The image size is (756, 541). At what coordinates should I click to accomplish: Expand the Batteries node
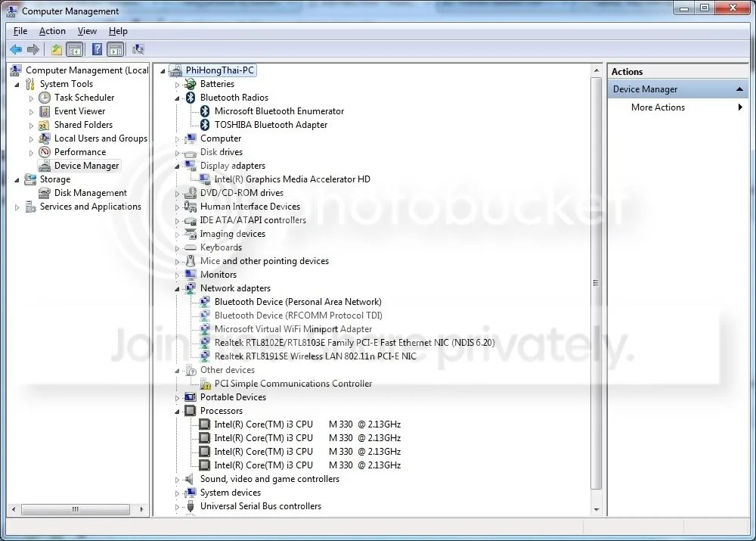[177, 85]
